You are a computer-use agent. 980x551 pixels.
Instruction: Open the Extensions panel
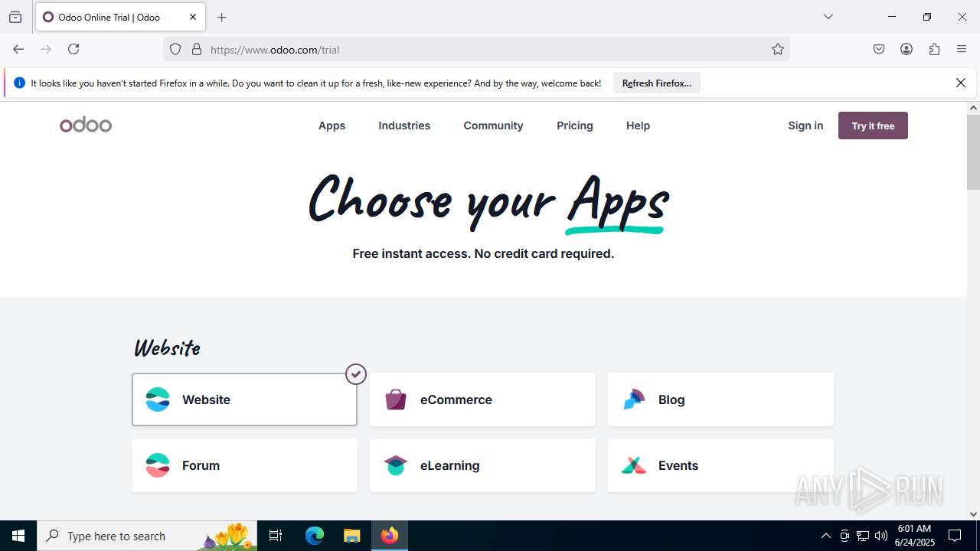934,49
